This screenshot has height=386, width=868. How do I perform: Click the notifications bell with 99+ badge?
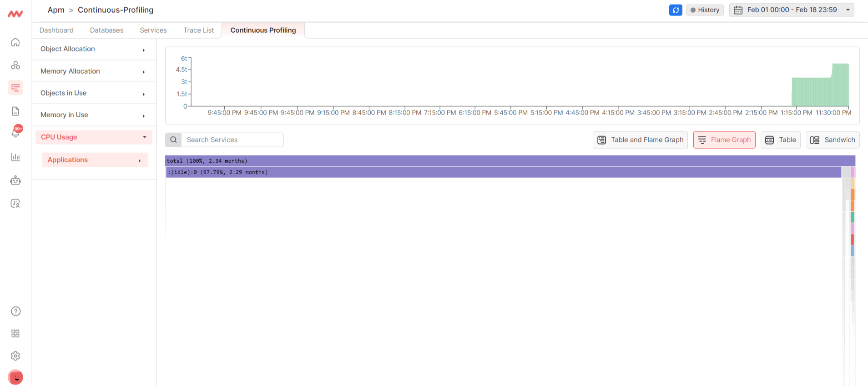click(x=15, y=132)
